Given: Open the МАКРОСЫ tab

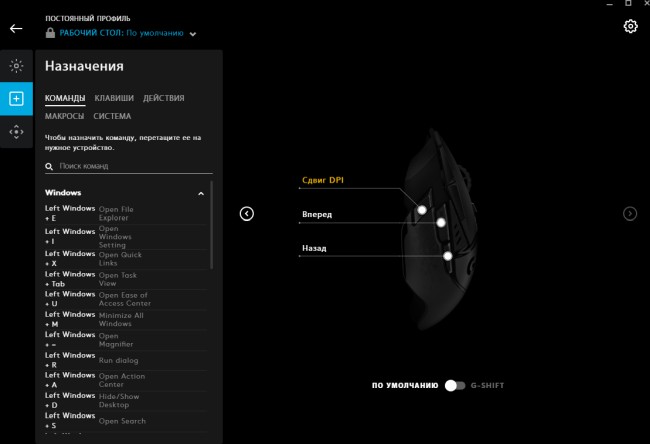Looking at the screenshot, I should [x=64, y=116].
